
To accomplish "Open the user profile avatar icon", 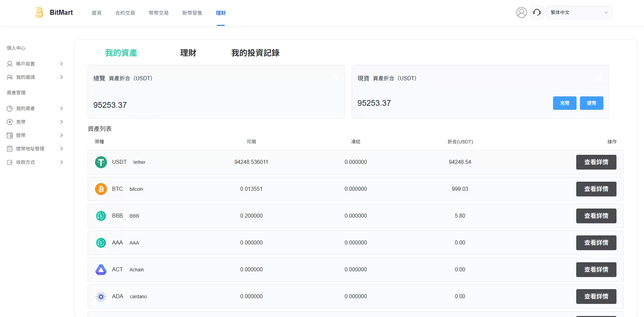I will [521, 12].
